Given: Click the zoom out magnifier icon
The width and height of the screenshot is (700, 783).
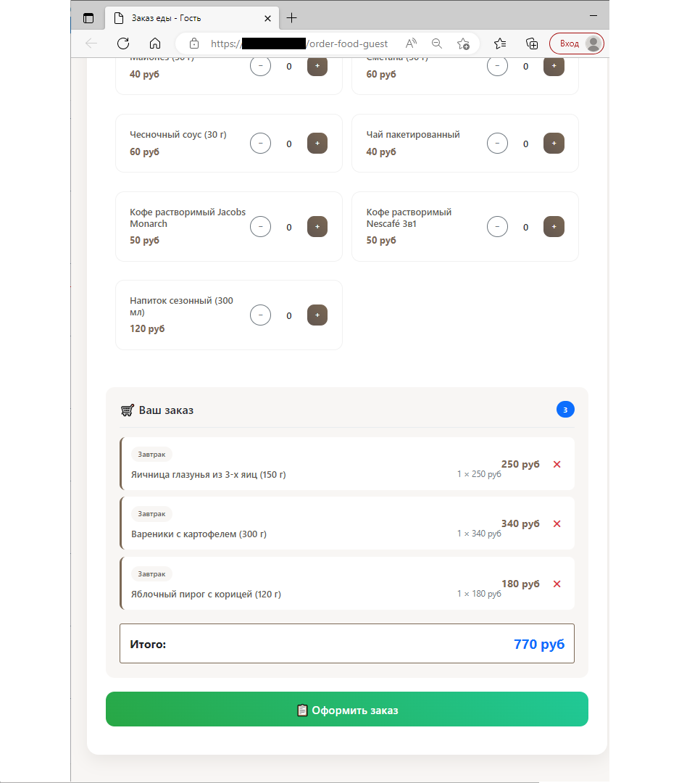Looking at the screenshot, I should 437,43.
